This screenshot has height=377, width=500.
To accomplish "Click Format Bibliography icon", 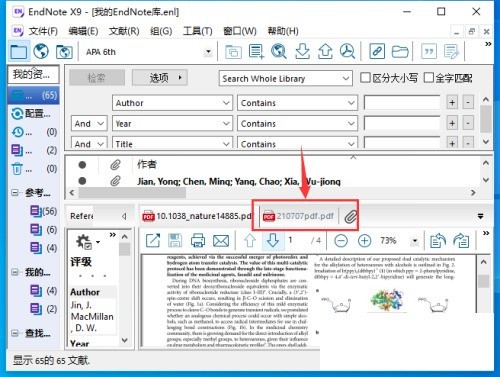I will coord(452,51).
